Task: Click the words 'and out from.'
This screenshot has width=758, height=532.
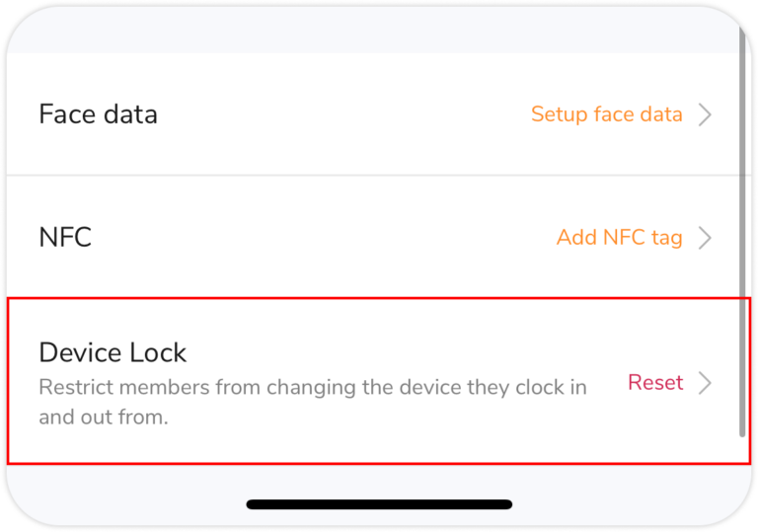Action: point(104,418)
